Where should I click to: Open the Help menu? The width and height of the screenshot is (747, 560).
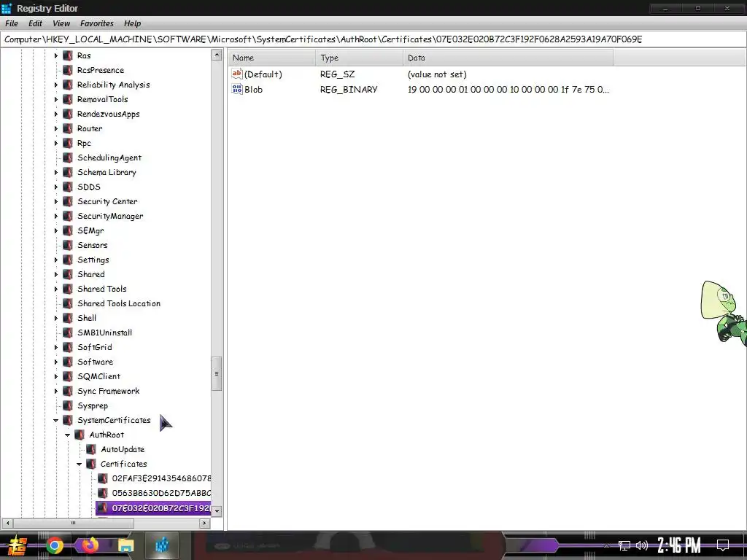133,23
